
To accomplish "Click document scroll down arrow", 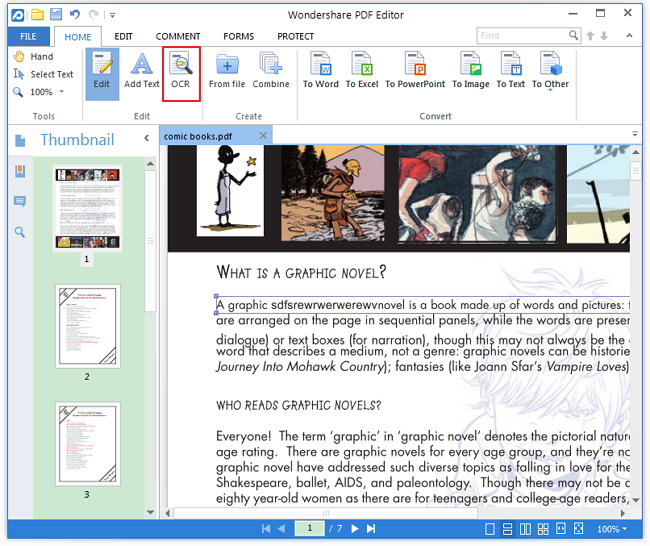I will tap(636, 500).
